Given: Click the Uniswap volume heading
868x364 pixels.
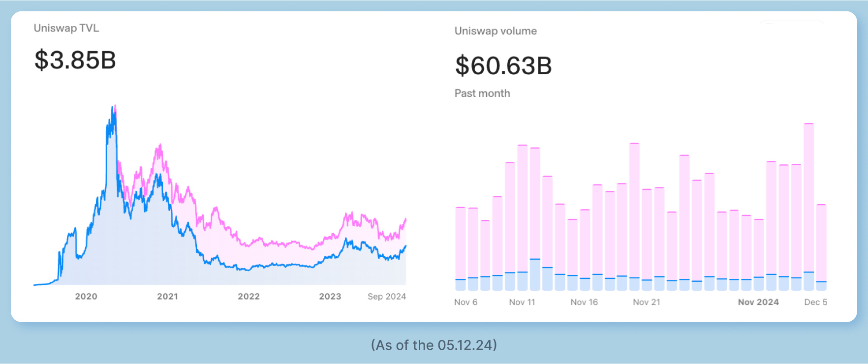Looking at the screenshot, I should coord(496,31).
